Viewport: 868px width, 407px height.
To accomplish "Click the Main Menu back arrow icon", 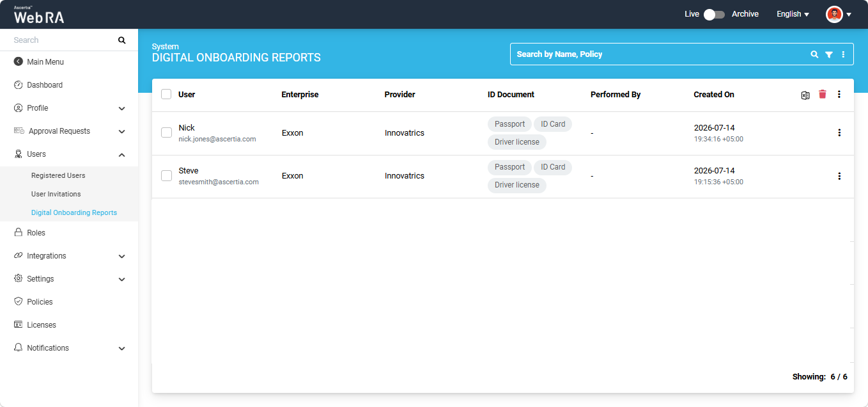I will [x=19, y=62].
